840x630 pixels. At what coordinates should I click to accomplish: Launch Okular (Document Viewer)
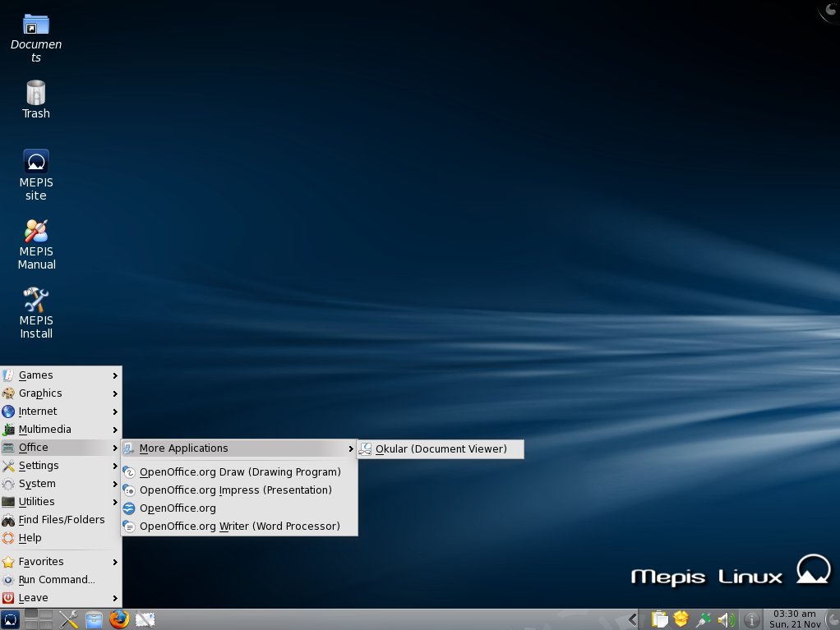[x=441, y=449]
